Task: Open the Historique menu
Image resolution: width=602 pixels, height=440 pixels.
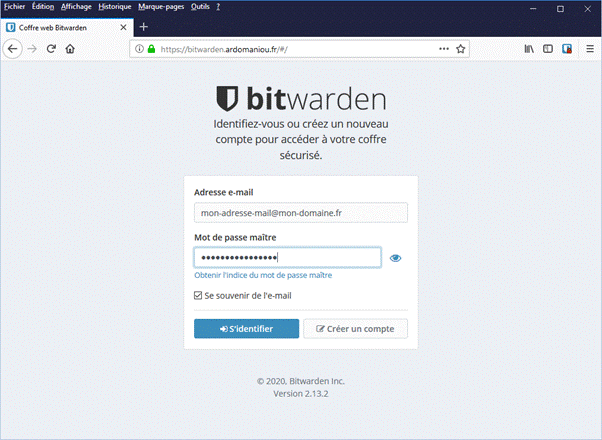Action: 115,7
